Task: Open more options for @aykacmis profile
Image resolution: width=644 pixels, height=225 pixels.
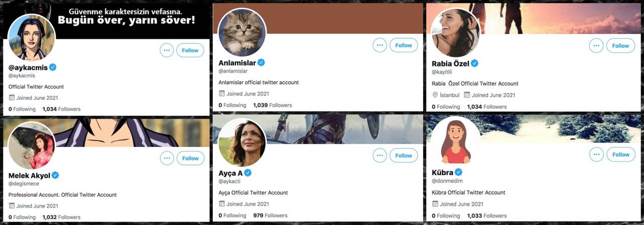Action: (167, 50)
